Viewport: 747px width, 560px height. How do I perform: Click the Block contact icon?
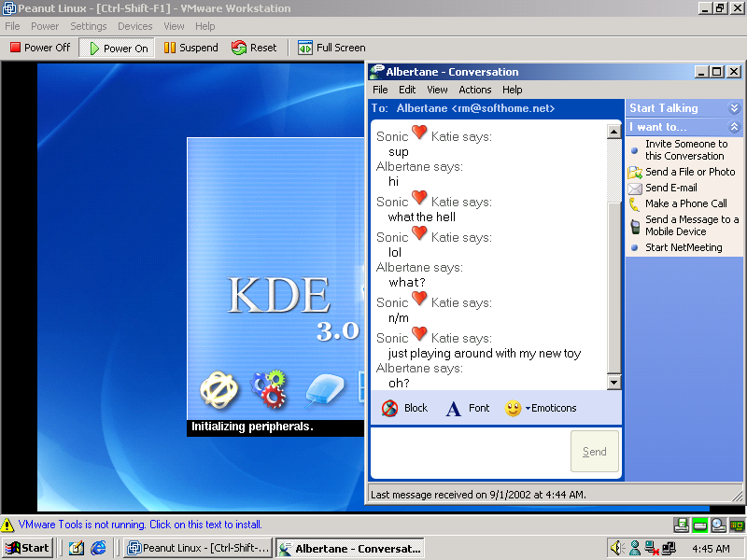pos(390,408)
